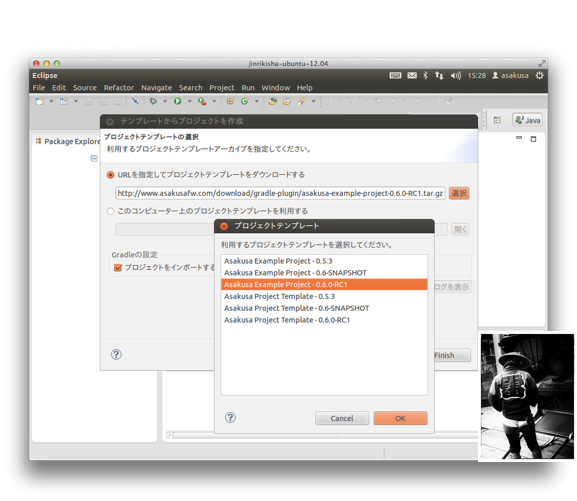Open the mail indicator in top panel
Viewport: 577px width, 501px height.
click(412, 75)
